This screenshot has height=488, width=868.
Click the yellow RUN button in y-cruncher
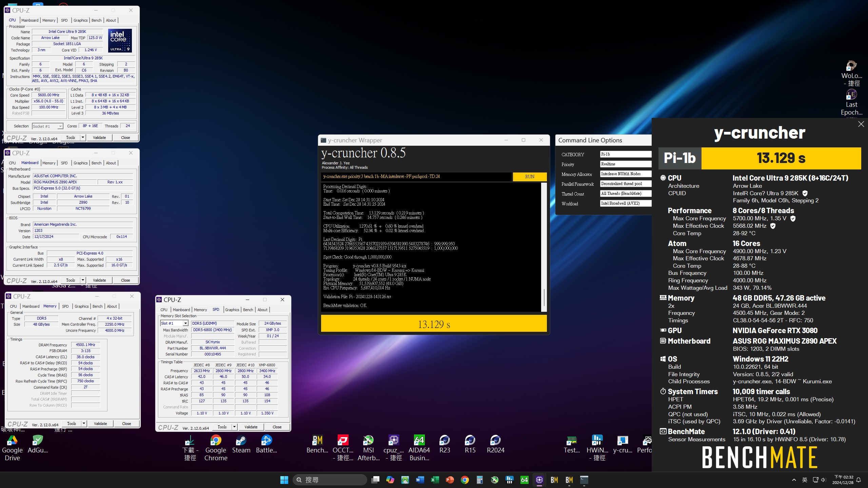[x=530, y=177]
